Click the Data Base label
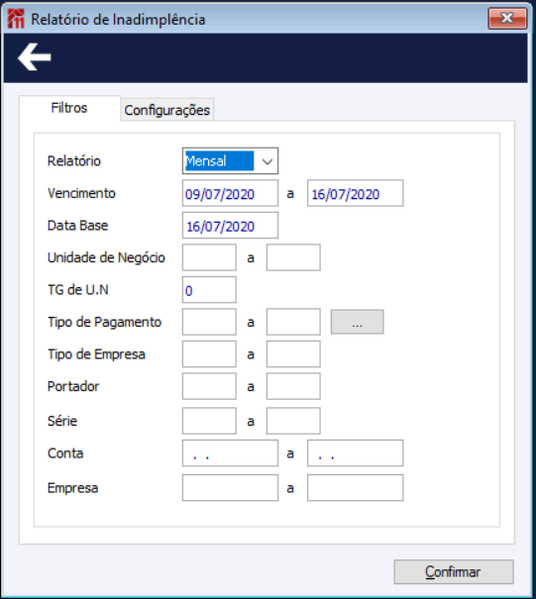 pos(78,225)
